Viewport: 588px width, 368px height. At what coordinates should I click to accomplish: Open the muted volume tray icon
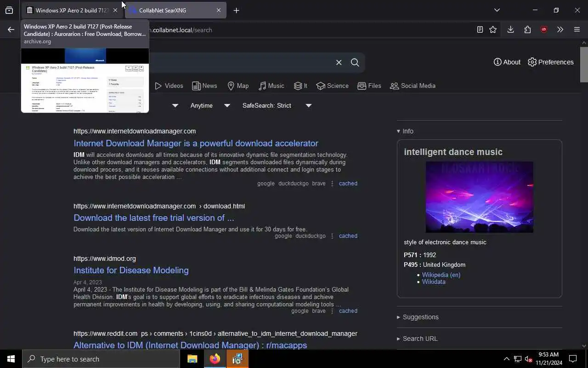point(528,359)
